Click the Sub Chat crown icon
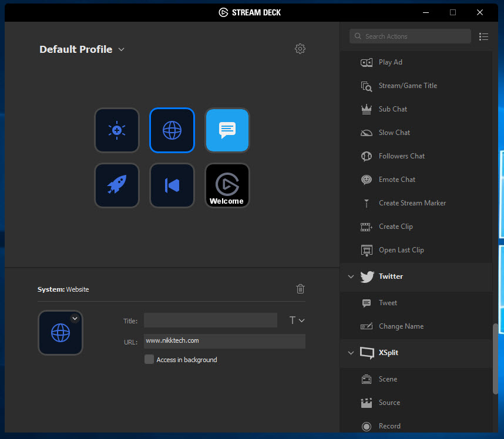504x439 pixels. tap(367, 110)
